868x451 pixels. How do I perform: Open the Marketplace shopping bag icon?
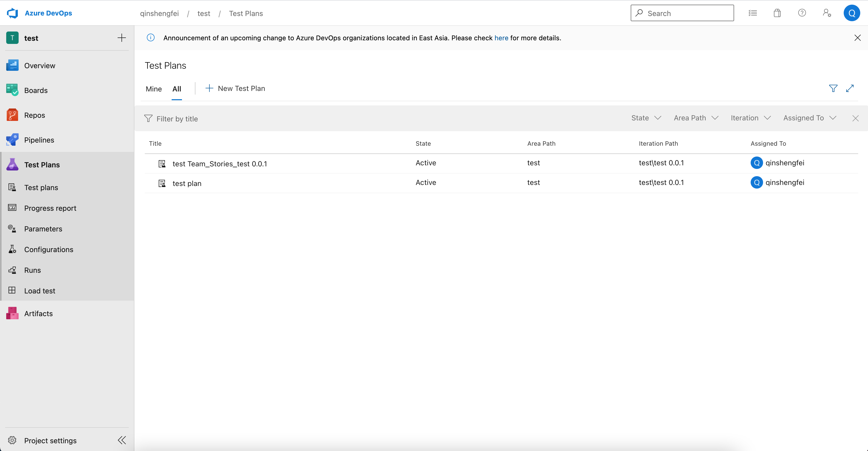(x=777, y=13)
